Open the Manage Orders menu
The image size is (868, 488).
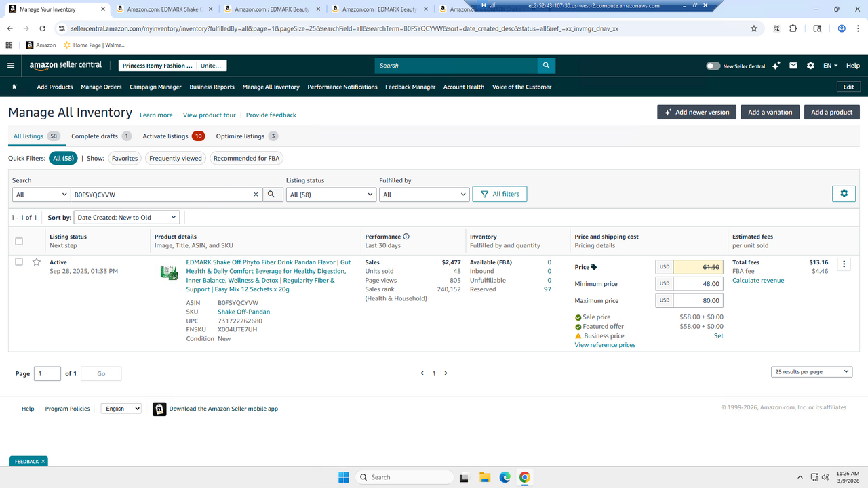coord(101,87)
